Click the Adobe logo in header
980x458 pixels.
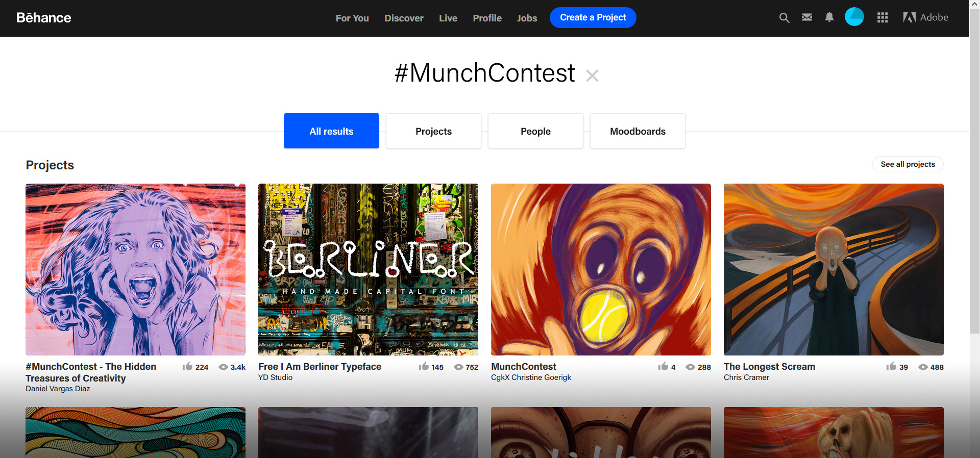(x=925, y=17)
